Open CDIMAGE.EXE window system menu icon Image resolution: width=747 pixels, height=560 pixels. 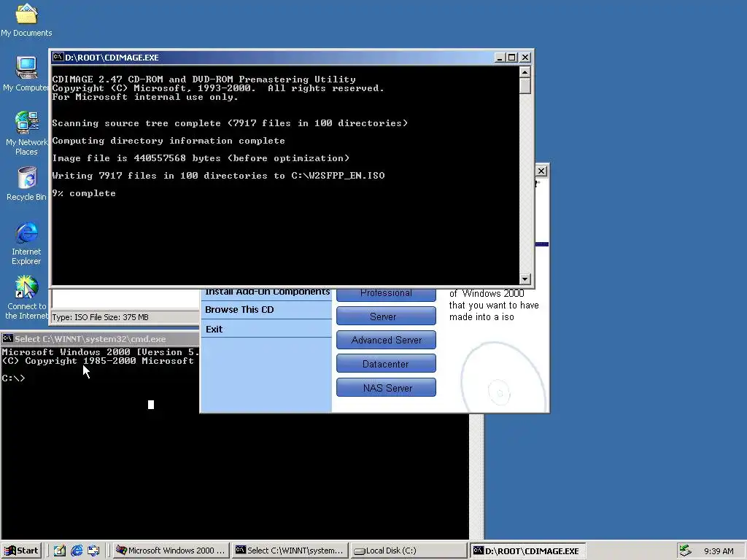[x=58, y=57]
